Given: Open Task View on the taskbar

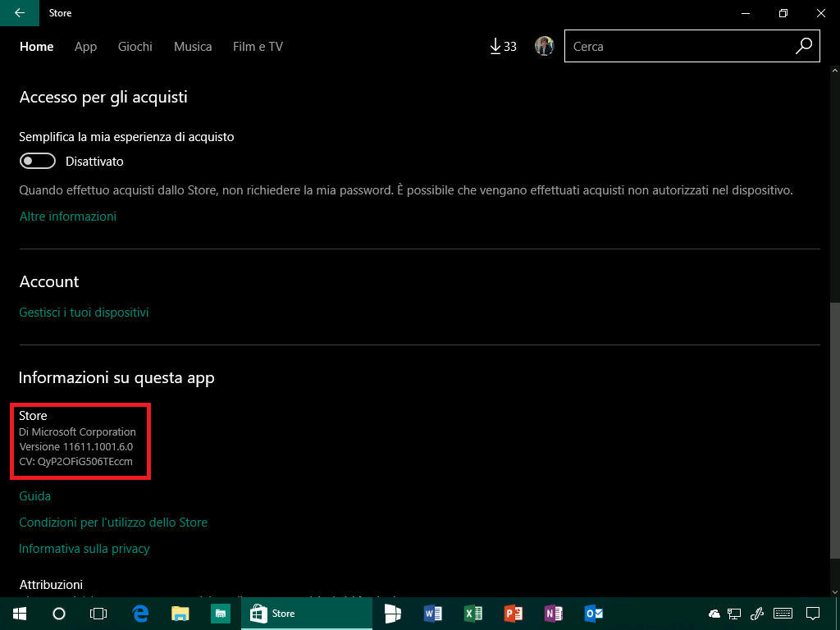Looking at the screenshot, I should point(98,614).
